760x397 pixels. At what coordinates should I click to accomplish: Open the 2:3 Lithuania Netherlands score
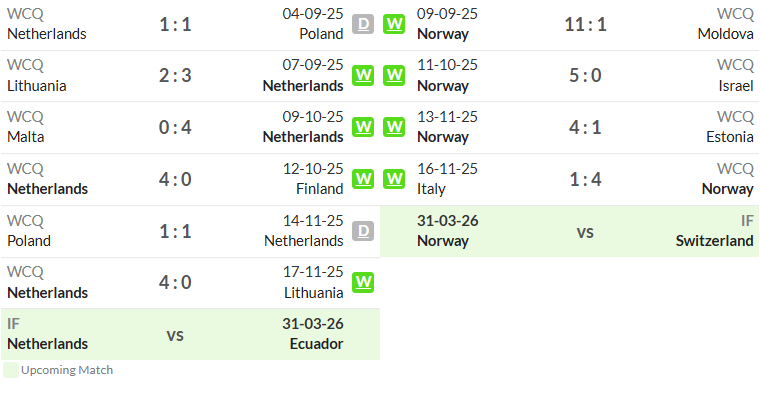click(x=175, y=76)
